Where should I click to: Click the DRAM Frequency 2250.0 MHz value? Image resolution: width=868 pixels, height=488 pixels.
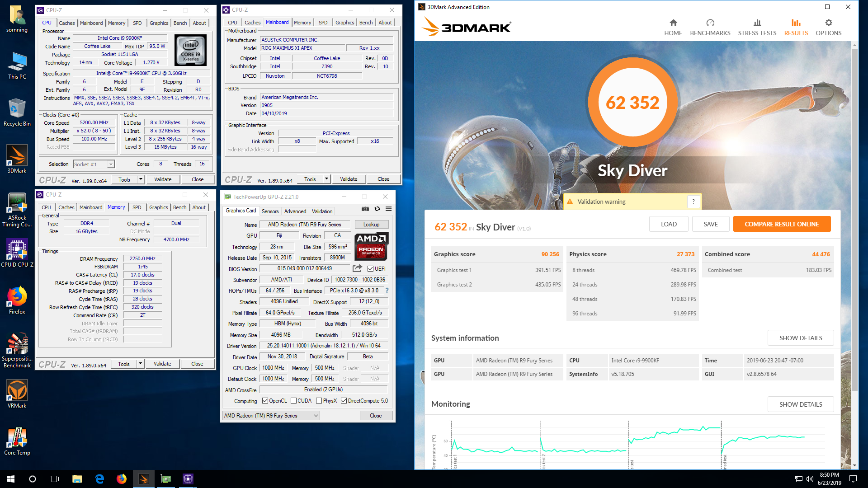pyautogui.click(x=142, y=259)
